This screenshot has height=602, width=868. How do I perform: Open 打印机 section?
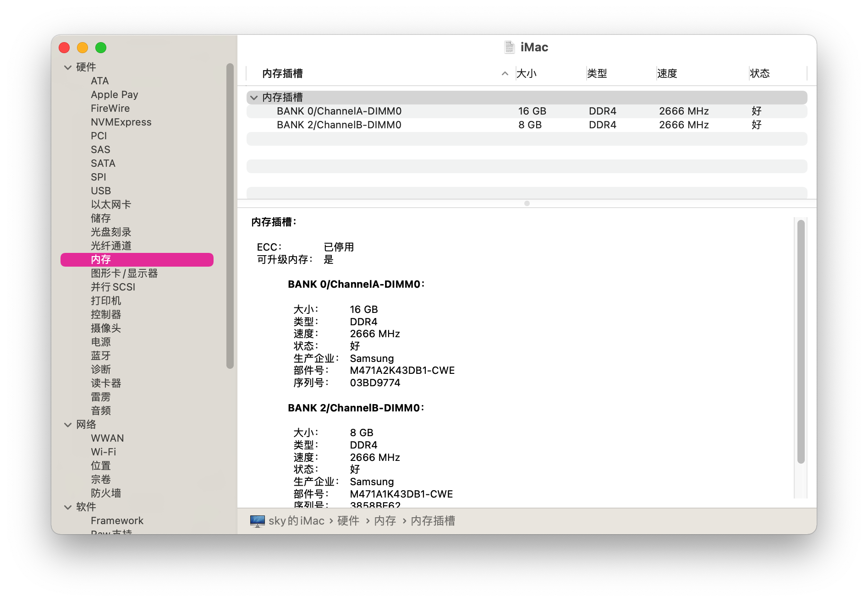pyautogui.click(x=106, y=301)
